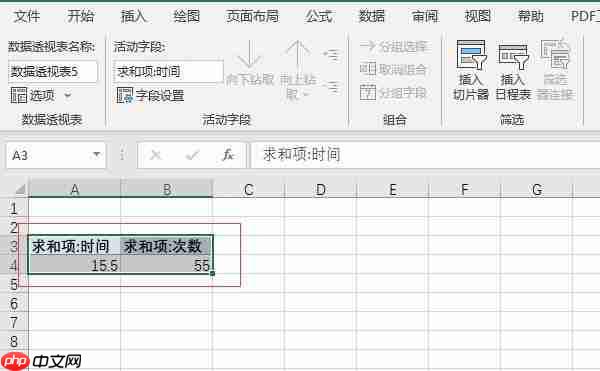Image resolution: width=600 pixels, height=371 pixels.
Task: Click the formula bar drag handle dots
Action: [122, 155]
